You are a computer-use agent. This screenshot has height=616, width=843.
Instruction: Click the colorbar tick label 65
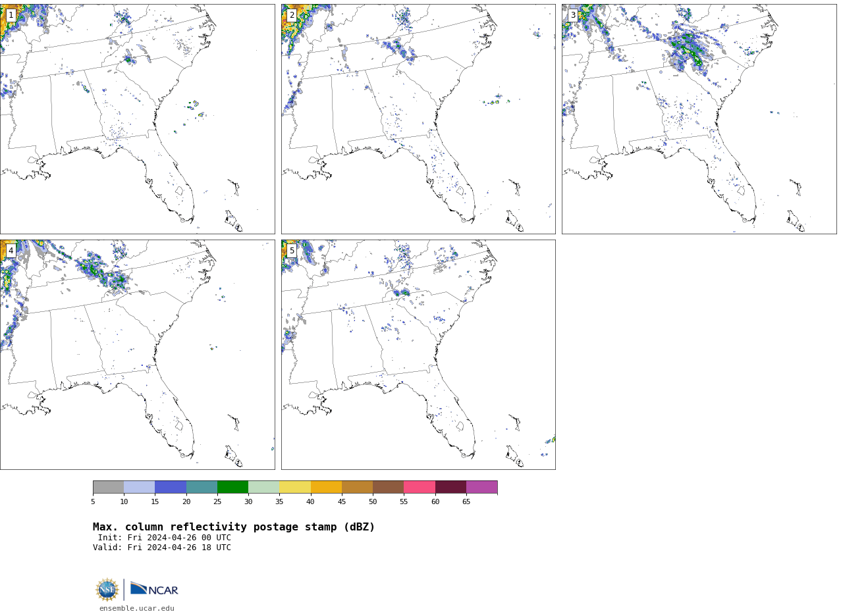[x=466, y=502]
